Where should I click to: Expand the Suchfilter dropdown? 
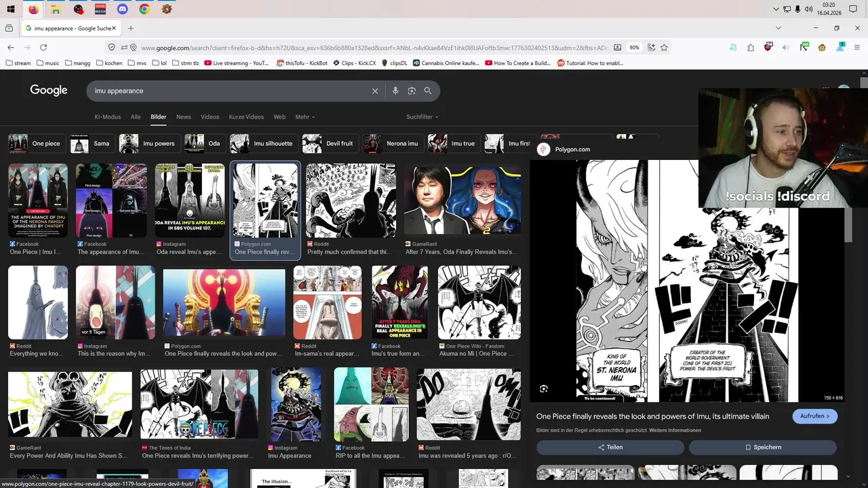click(x=422, y=117)
